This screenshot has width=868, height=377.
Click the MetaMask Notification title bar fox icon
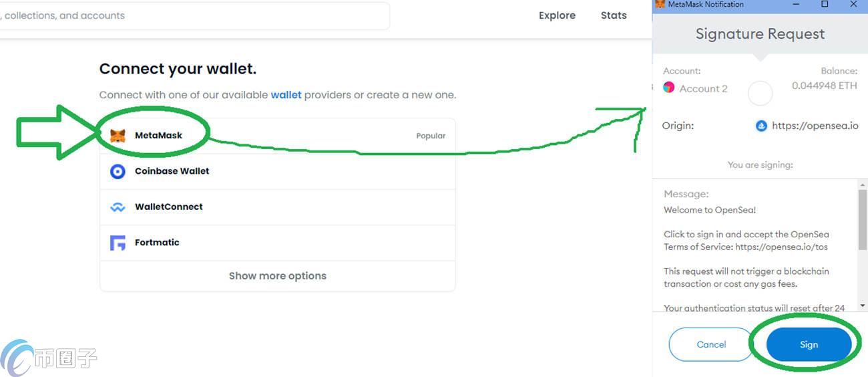coord(660,4)
